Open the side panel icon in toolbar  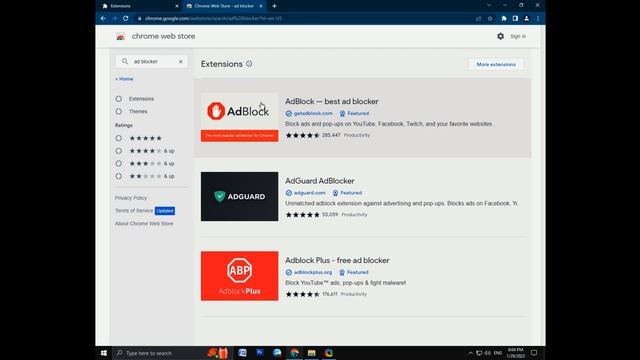click(515, 18)
